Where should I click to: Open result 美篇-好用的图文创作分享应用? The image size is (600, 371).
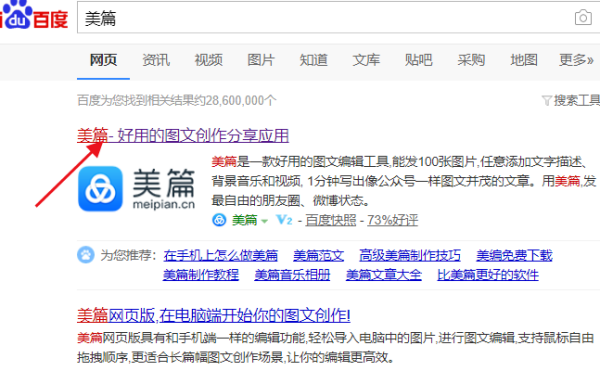[x=183, y=136]
